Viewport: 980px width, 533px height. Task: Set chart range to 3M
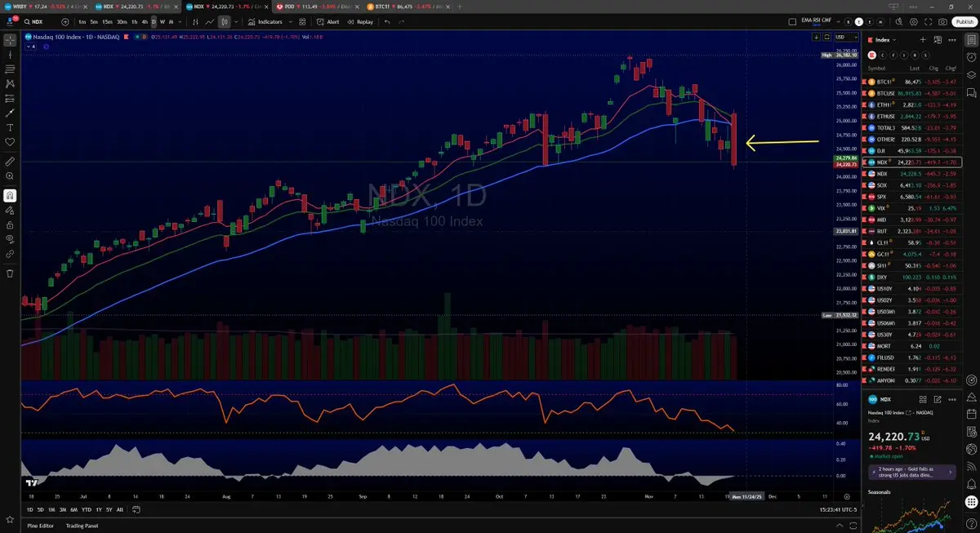click(x=63, y=509)
